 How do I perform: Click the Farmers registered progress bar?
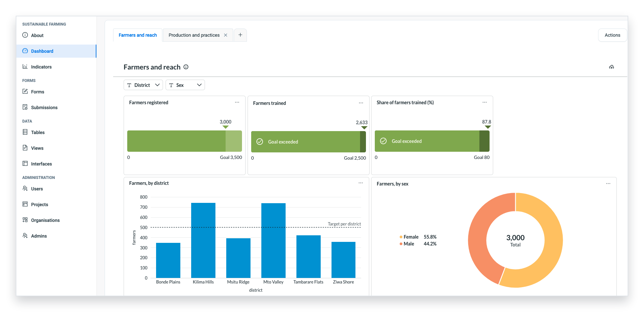(x=185, y=141)
